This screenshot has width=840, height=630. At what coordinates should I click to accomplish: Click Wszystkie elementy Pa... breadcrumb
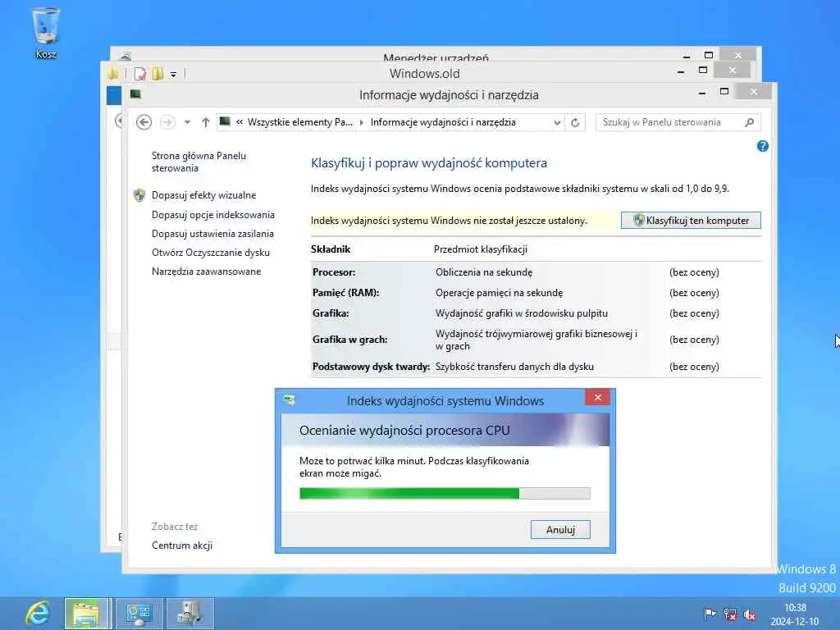[x=300, y=122]
